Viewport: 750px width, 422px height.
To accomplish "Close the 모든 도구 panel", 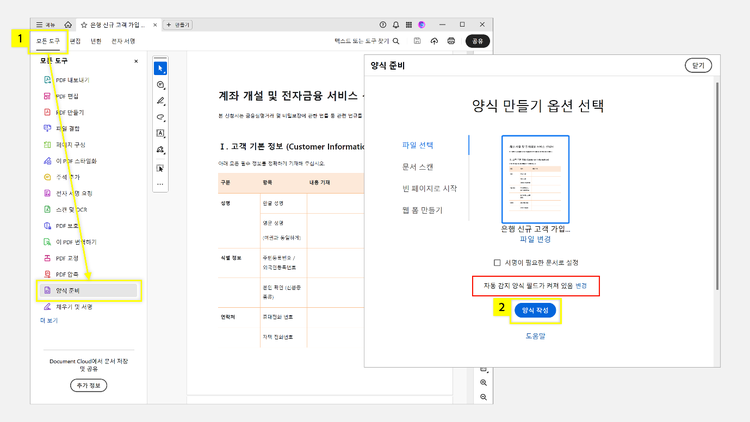I will click(x=136, y=61).
